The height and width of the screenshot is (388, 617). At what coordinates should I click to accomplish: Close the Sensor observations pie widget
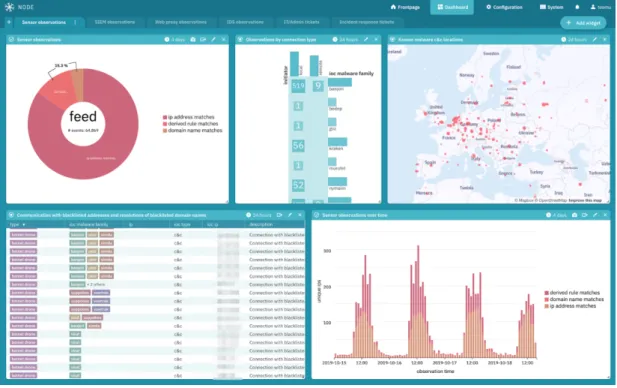(224, 39)
